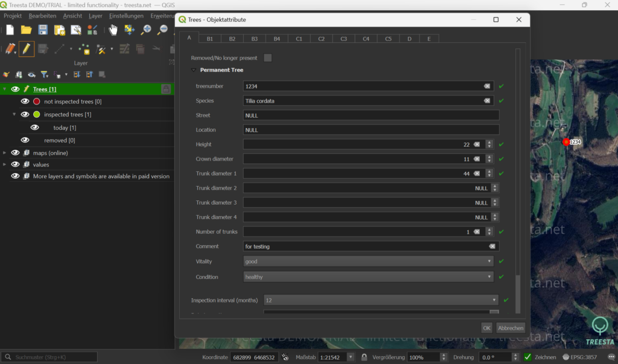Image resolution: width=618 pixels, height=364 pixels.
Task: Expand the 'maps (online)' layer group
Action: coord(5,153)
